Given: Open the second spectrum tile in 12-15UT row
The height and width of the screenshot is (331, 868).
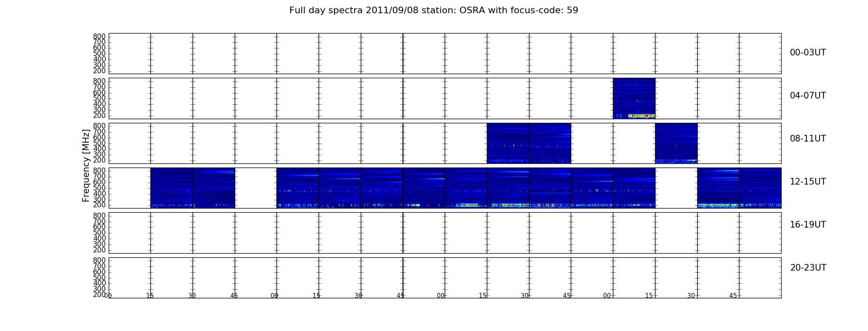Looking at the screenshot, I should (214, 188).
